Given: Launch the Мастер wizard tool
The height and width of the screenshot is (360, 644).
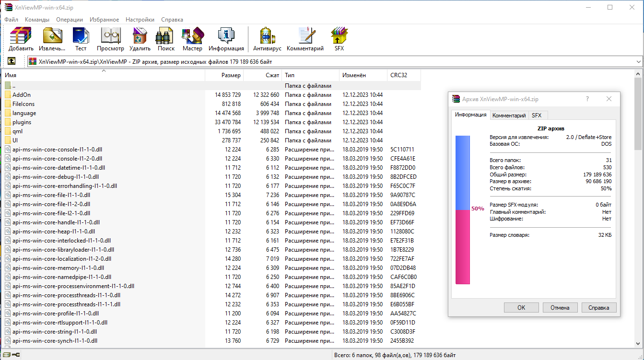Looking at the screenshot, I should coord(192,39).
